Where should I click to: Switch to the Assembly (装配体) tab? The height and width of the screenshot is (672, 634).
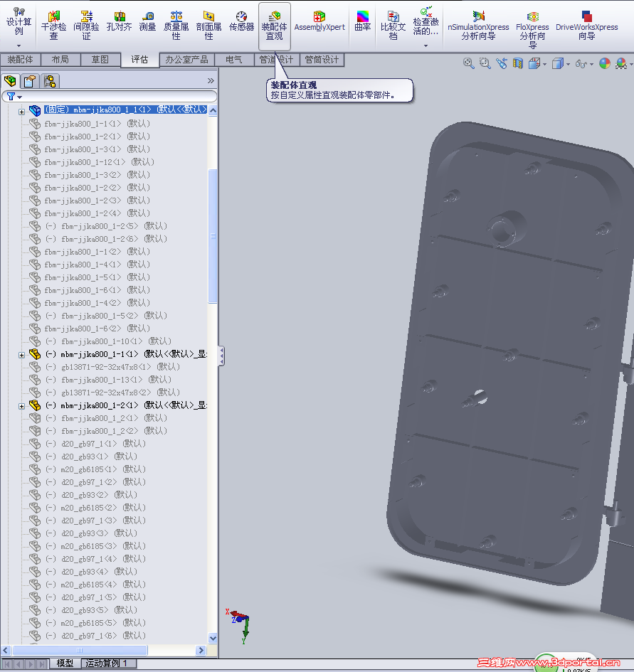pos(20,60)
